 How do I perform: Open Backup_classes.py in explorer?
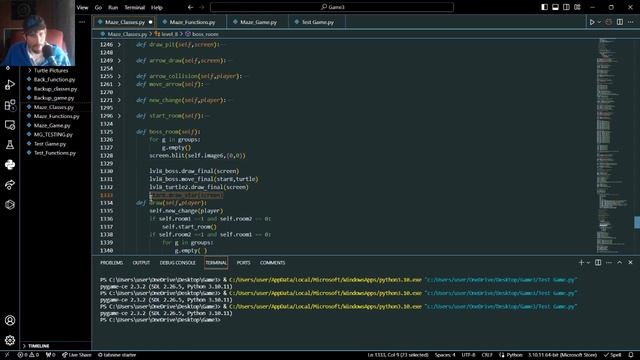[55, 89]
